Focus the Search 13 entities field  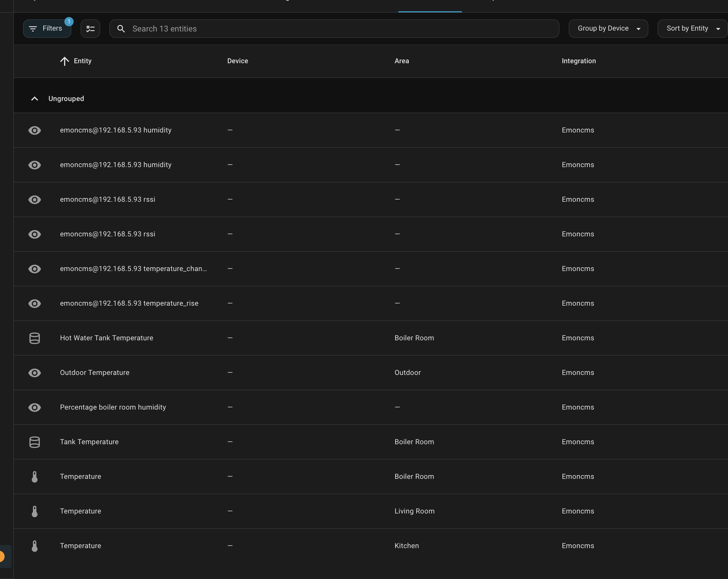[338, 29]
